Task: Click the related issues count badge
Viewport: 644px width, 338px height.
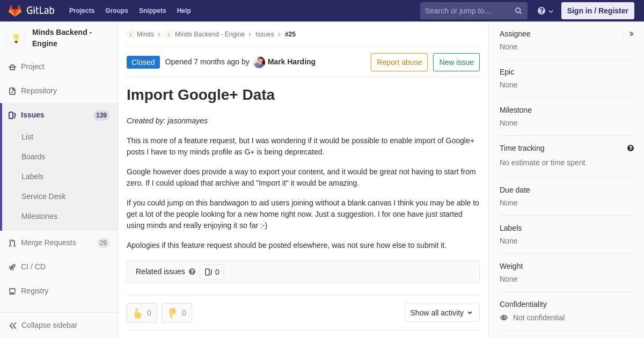Action: (x=212, y=272)
